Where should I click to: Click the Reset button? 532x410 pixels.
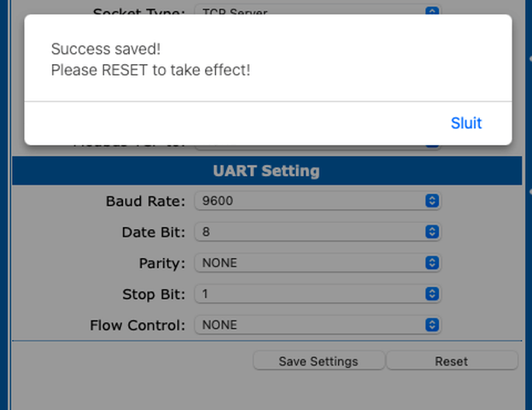452,360
